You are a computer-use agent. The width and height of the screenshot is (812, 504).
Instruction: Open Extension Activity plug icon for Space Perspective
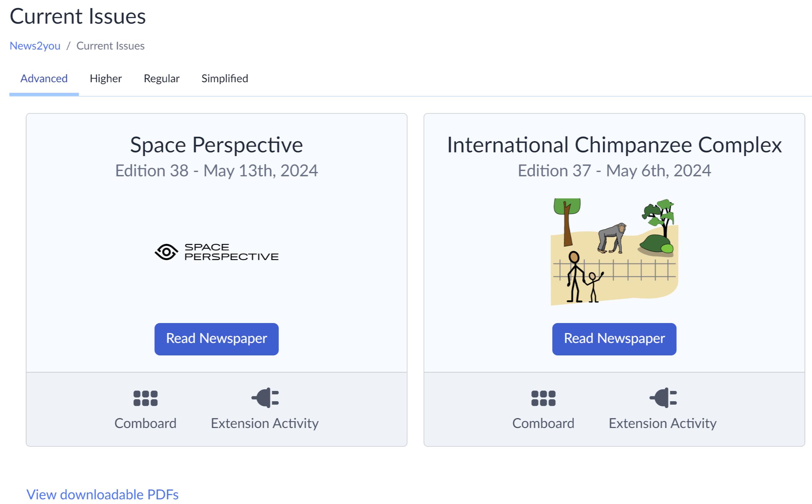[265, 398]
